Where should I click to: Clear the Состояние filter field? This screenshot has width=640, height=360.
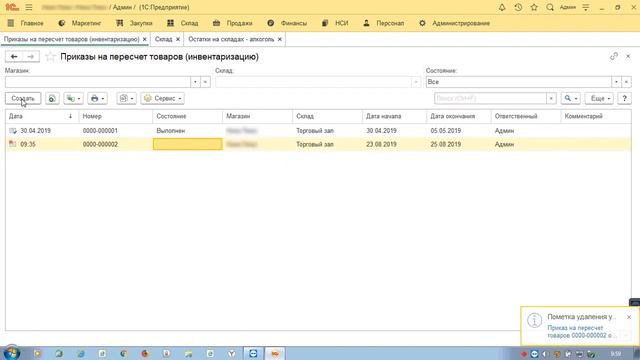pyautogui.click(x=626, y=82)
